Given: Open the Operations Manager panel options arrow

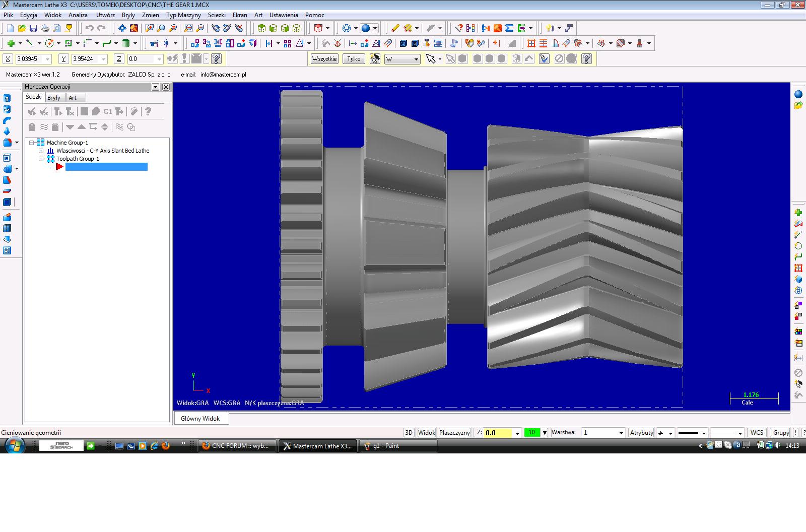Looking at the screenshot, I should click(156, 87).
